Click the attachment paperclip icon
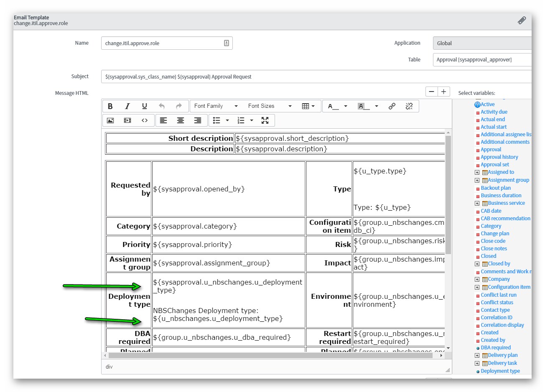 522,20
